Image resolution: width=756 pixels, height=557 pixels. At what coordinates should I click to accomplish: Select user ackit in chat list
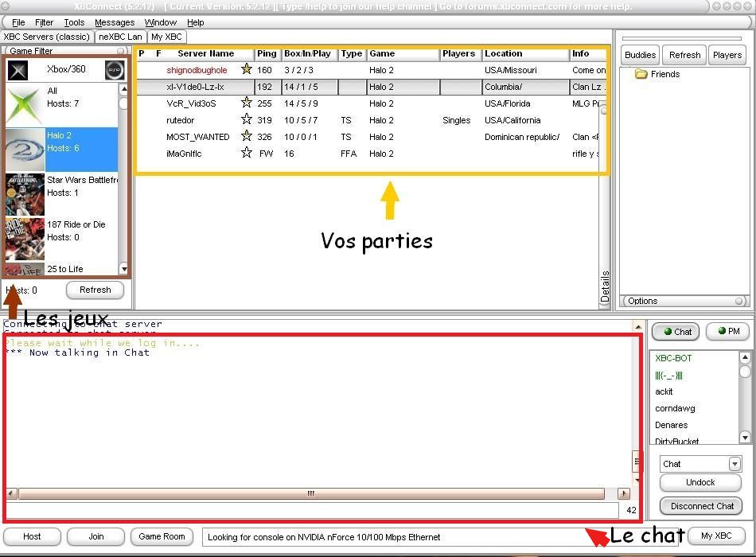coord(664,391)
